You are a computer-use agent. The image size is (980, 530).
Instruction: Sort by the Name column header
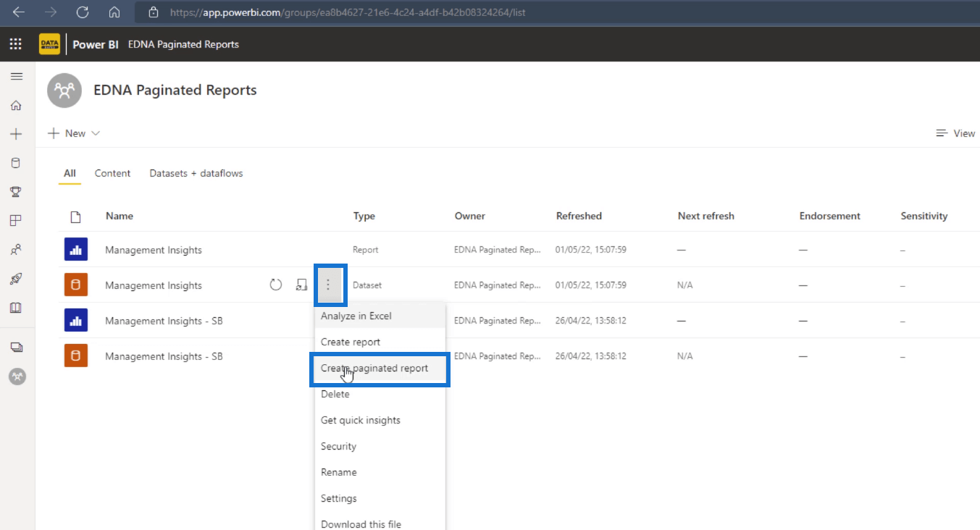point(120,216)
